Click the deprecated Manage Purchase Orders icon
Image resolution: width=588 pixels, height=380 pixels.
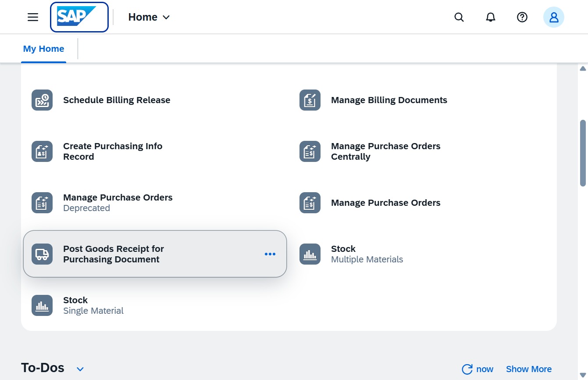[42, 203]
